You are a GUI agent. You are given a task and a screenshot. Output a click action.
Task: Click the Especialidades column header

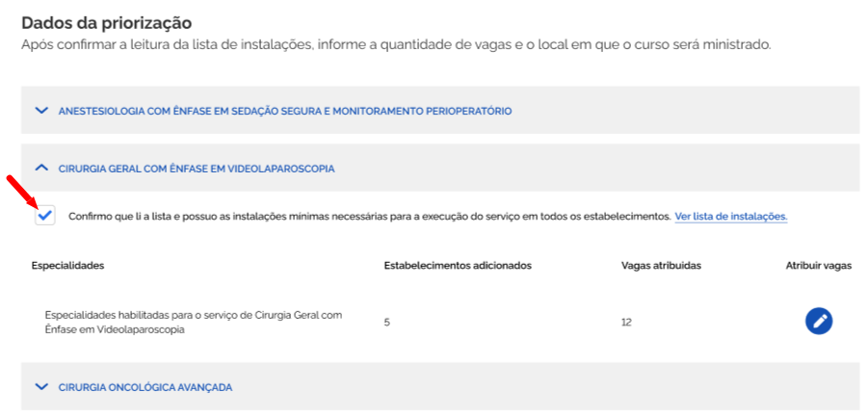point(68,266)
